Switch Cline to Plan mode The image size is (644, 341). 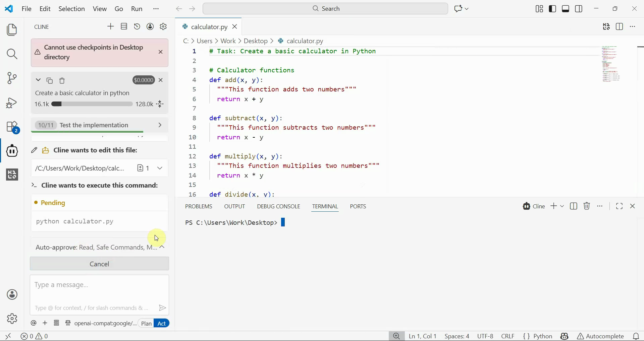[x=146, y=323]
